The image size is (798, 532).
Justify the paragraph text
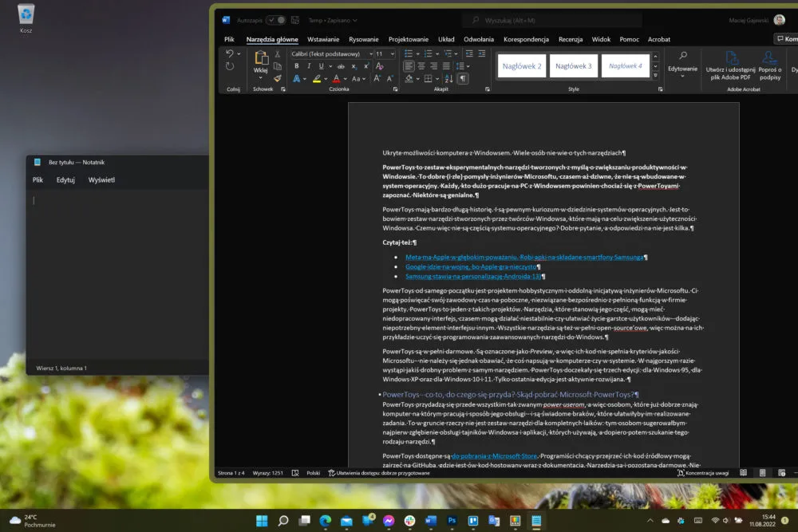tap(446, 66)
